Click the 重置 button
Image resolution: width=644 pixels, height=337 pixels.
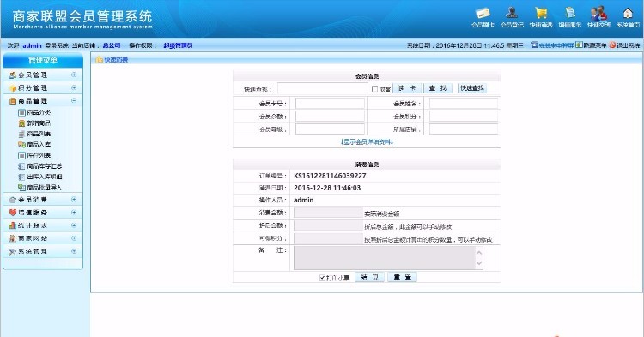tap(403, 277)
